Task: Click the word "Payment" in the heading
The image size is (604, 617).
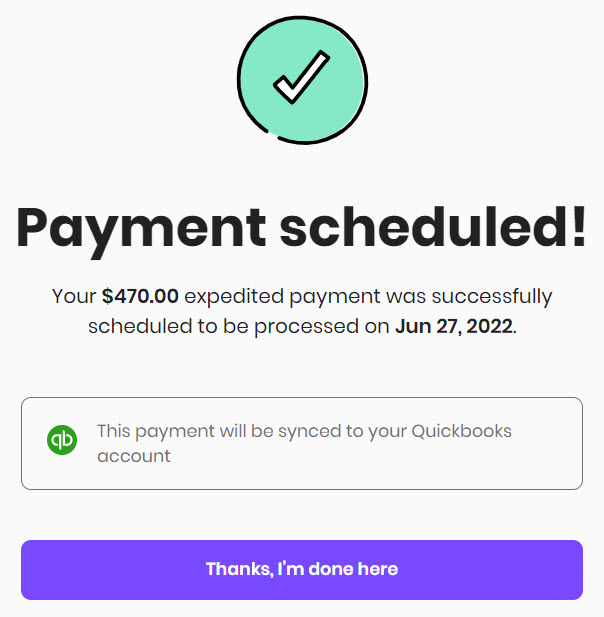Action: [x=141, y=232]
